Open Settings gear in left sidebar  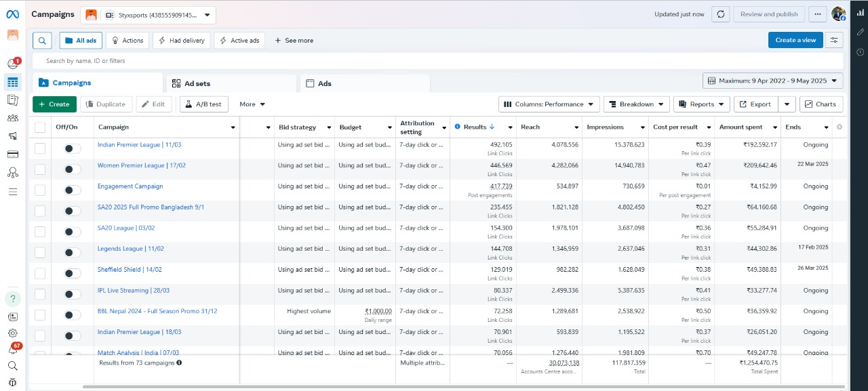pyautogui.click(x=13, y=333)
